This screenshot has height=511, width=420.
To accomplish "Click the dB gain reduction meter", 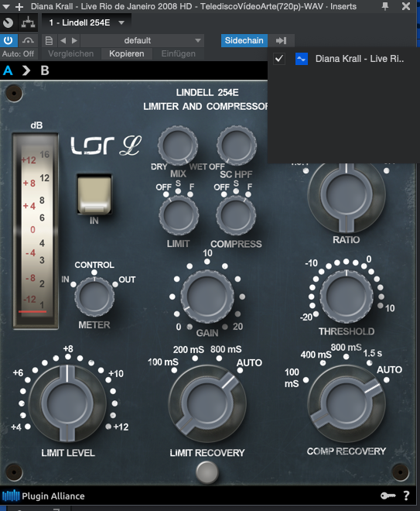I will pyautogui.click(x=36, y=231).
